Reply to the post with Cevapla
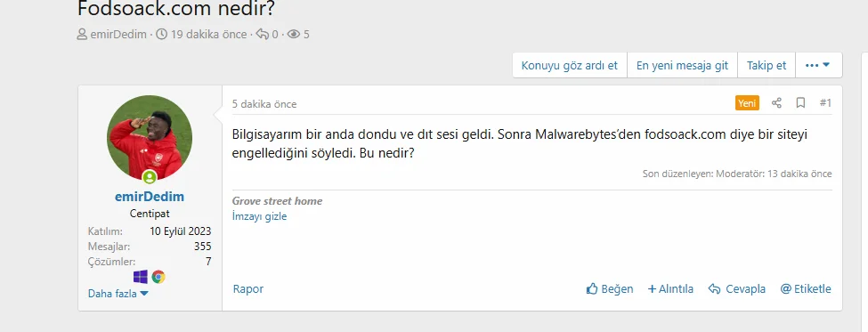The image size is (868, 332). [x=737, y=289]
